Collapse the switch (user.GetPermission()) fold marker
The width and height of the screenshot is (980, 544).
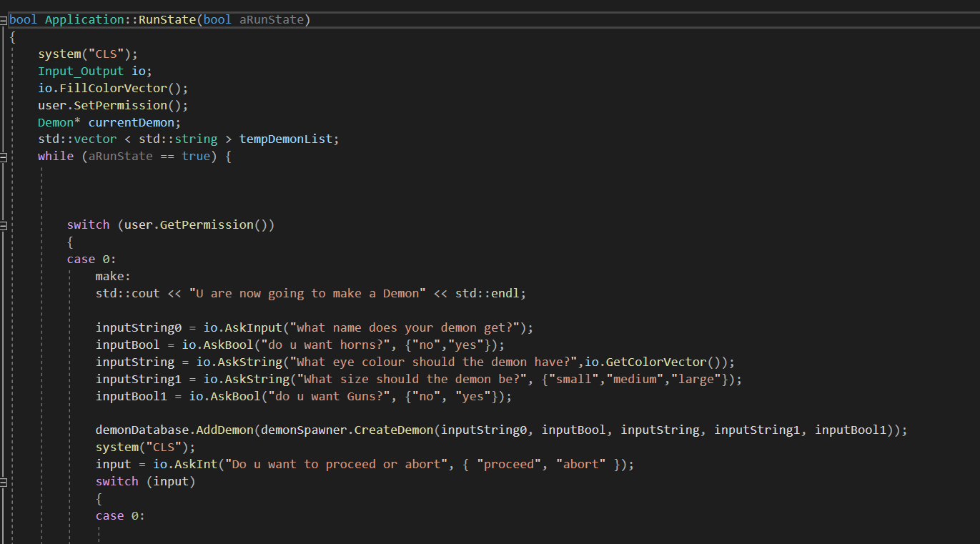[x=4, y=225]
